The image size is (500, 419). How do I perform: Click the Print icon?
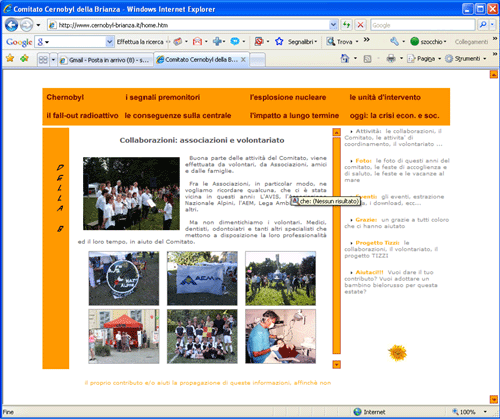pos(391,59)
